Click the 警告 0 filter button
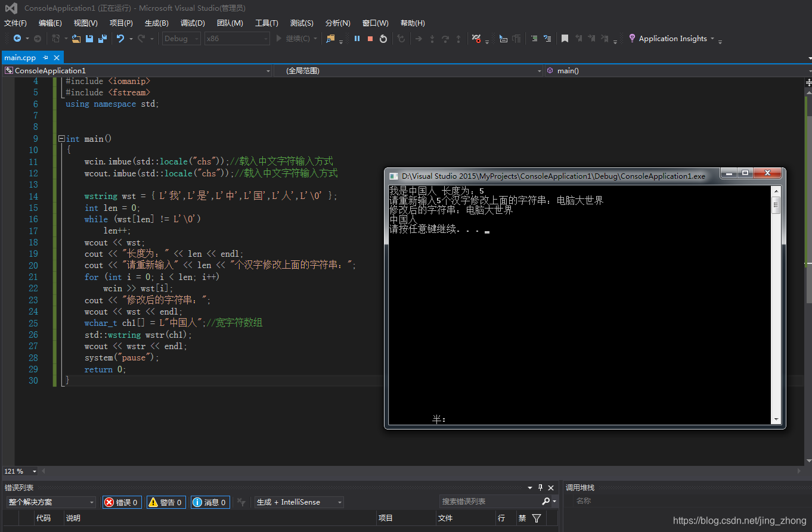Image resolution: width=812 pixels, height=532 pixels. tap(166, 502)
